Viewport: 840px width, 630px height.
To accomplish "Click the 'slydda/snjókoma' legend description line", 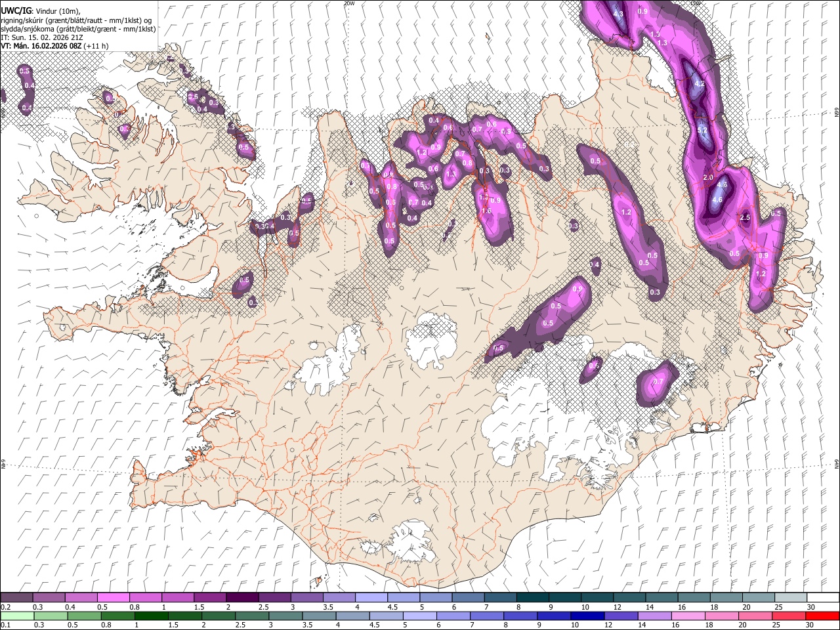I will pyautogui.click(x=78, y=29).
